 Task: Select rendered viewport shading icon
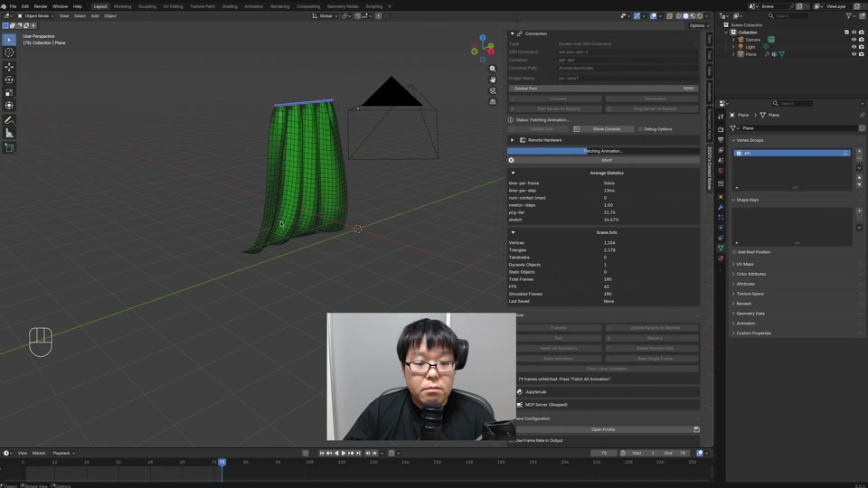tap(700, 16)
